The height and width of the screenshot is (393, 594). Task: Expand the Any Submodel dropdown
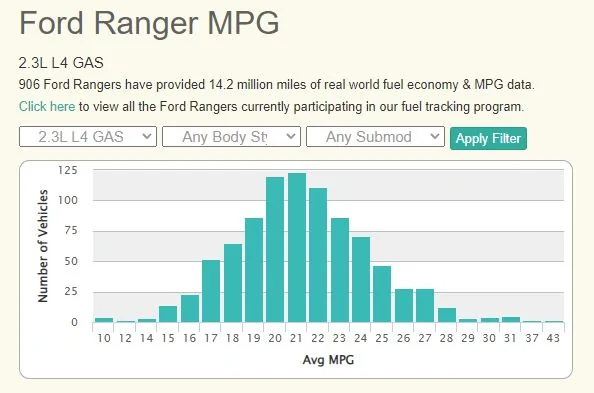tap(375, 136)
